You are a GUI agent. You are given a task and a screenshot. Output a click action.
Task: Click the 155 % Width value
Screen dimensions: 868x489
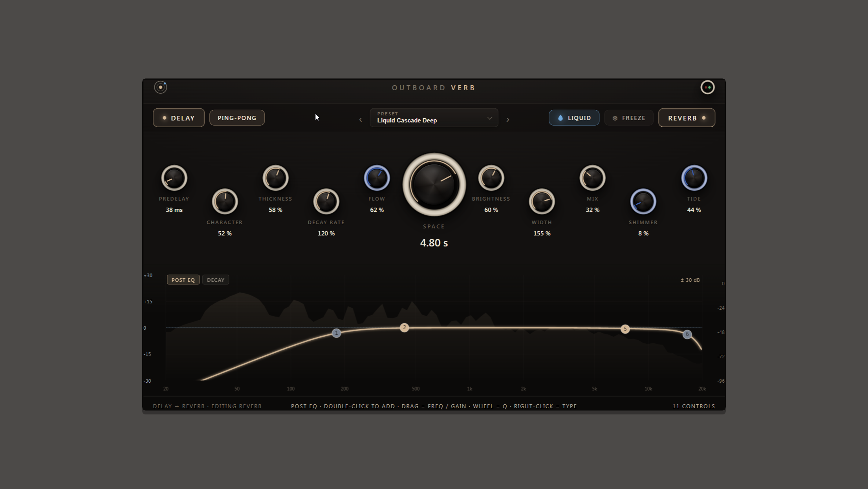[542, 234]
